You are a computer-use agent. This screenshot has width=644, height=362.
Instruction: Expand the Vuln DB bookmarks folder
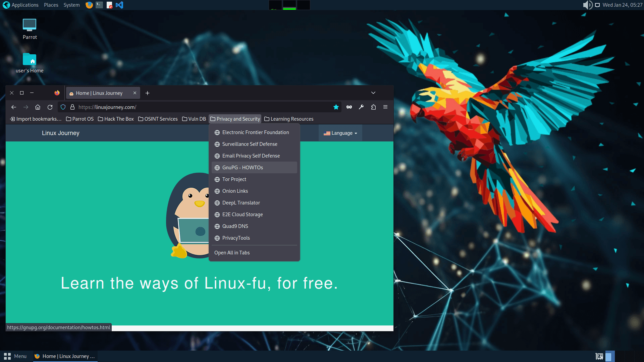[x=194, y=119]
